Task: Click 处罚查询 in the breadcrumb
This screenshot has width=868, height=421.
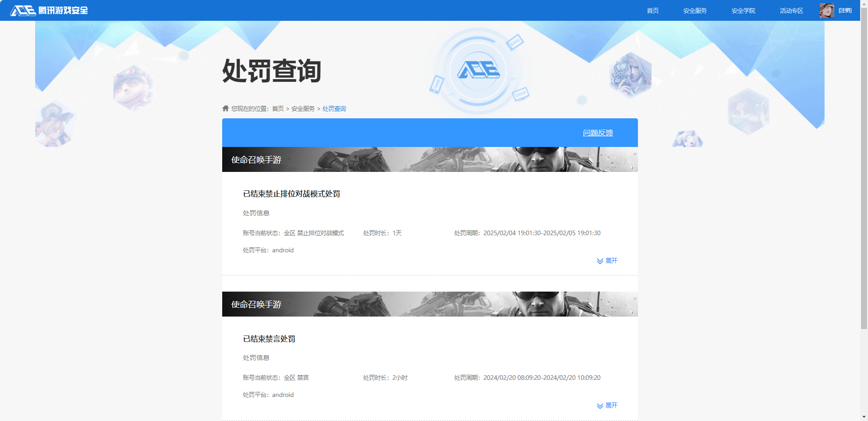Action: pyautogui.click(x=334, y=109)
